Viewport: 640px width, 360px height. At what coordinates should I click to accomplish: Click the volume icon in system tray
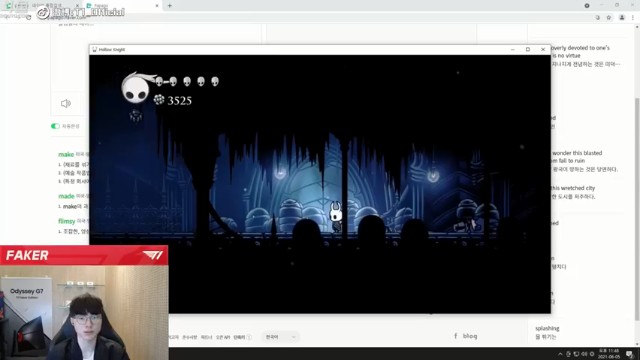(584, 354)
